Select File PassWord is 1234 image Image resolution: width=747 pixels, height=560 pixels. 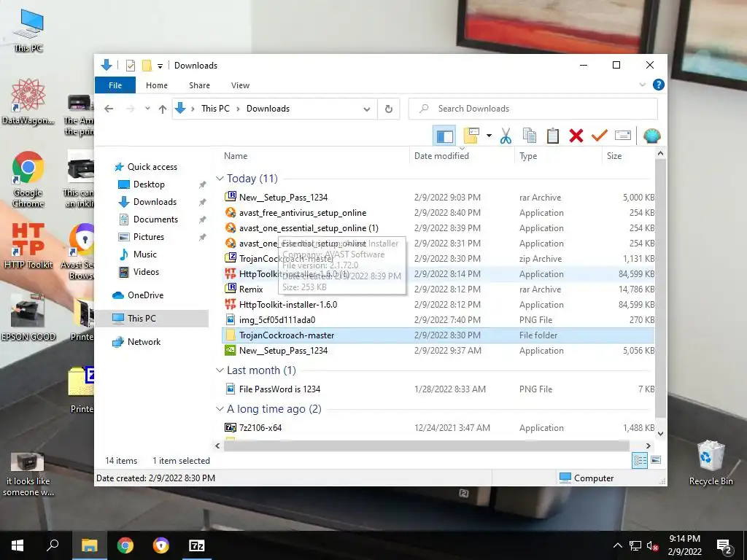tap(438, 389)
